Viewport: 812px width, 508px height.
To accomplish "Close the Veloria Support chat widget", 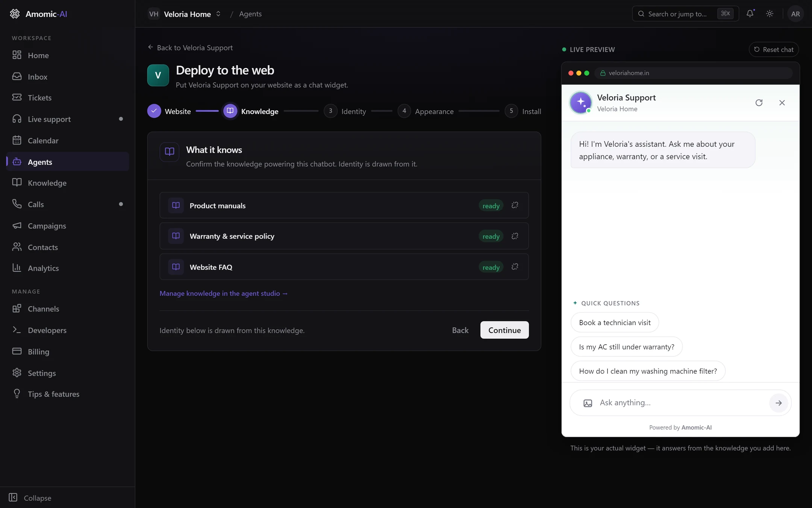I will (x=782, y=103).
